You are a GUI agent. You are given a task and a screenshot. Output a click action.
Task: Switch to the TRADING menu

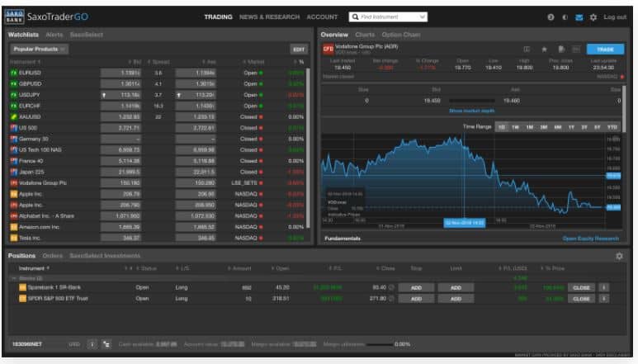click(218, 17)
